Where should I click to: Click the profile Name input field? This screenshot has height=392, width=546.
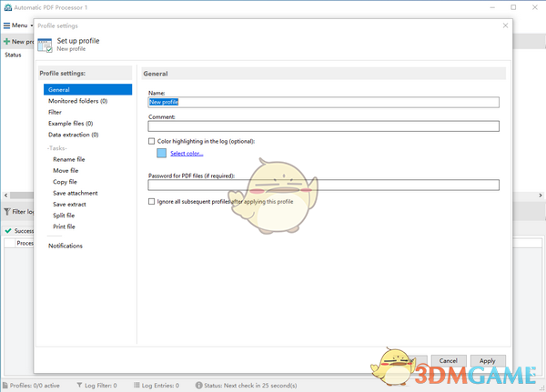click(x=323, y=102)
